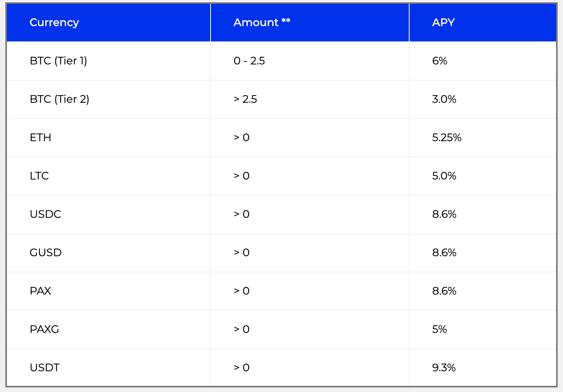Select the USDC currency cell

point(45,214)
